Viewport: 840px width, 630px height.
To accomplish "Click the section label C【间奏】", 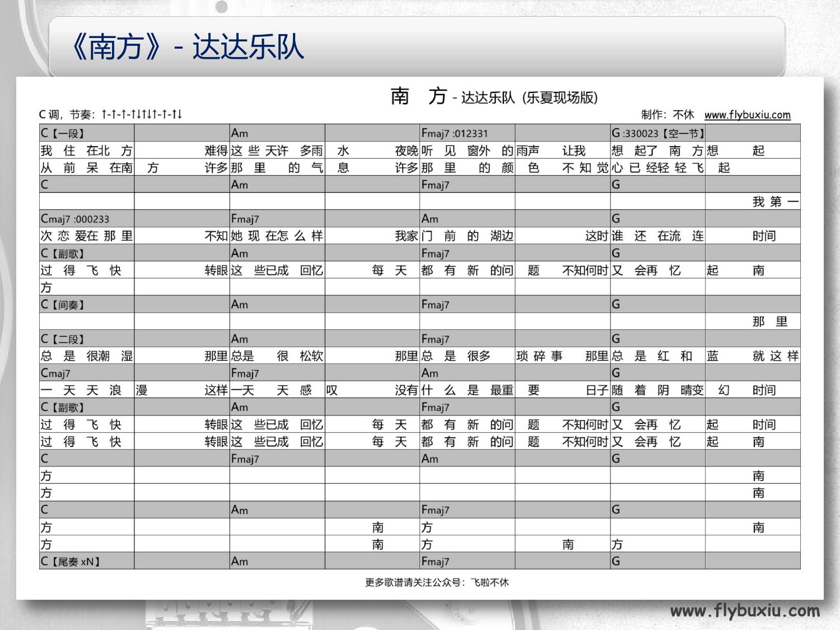I will [x=63, y=305].
